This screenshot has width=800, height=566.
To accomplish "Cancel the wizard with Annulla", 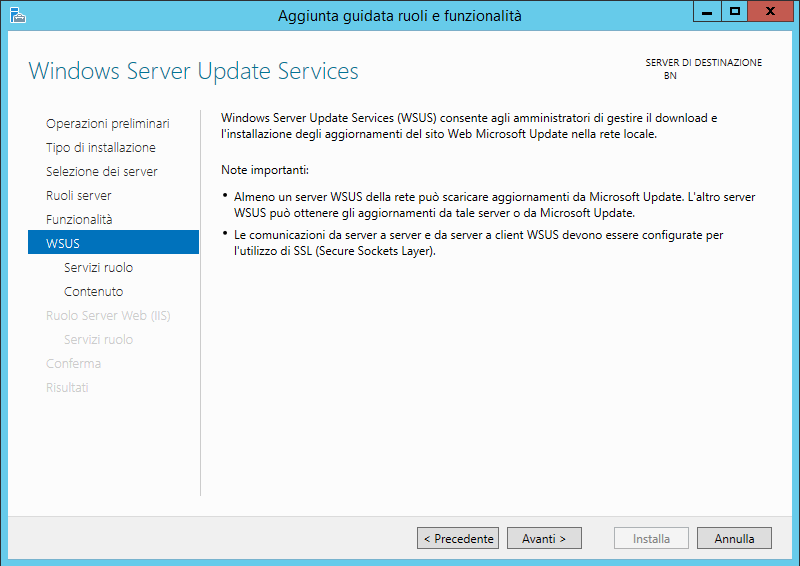I will tap(734, 538).
